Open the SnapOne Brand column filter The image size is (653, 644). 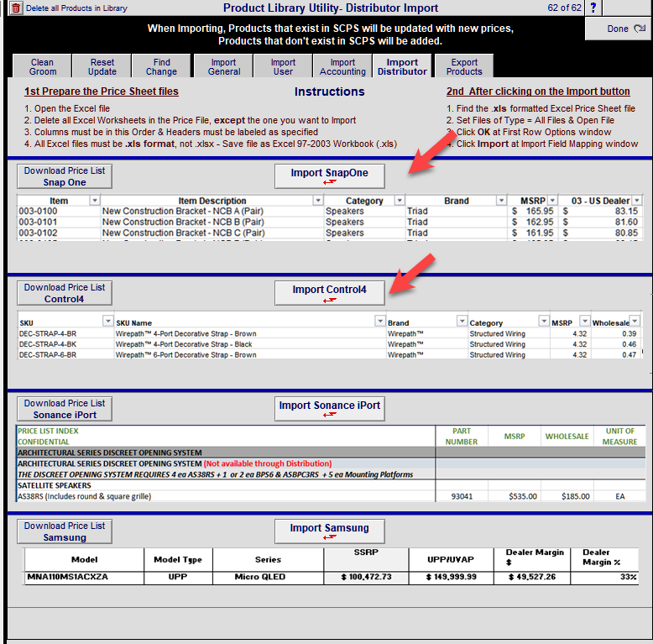point(501,201)
